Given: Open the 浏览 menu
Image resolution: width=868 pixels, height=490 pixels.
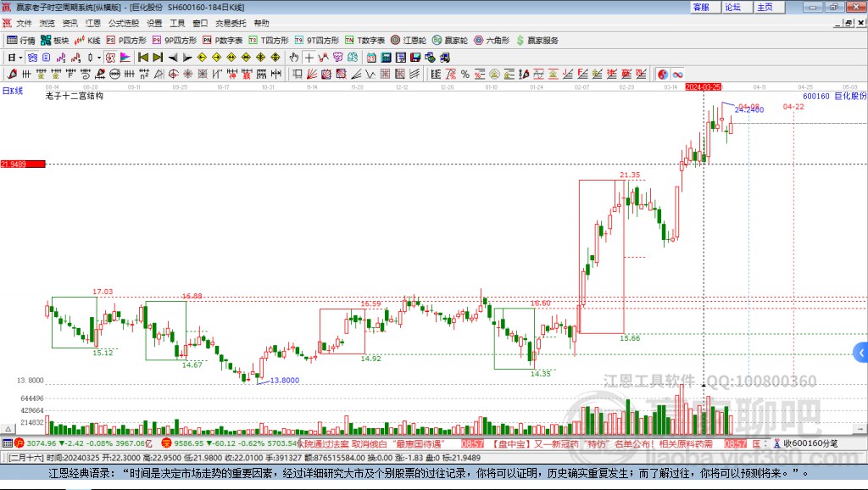Looking at the screenshot, I should [x=47, y=23].
